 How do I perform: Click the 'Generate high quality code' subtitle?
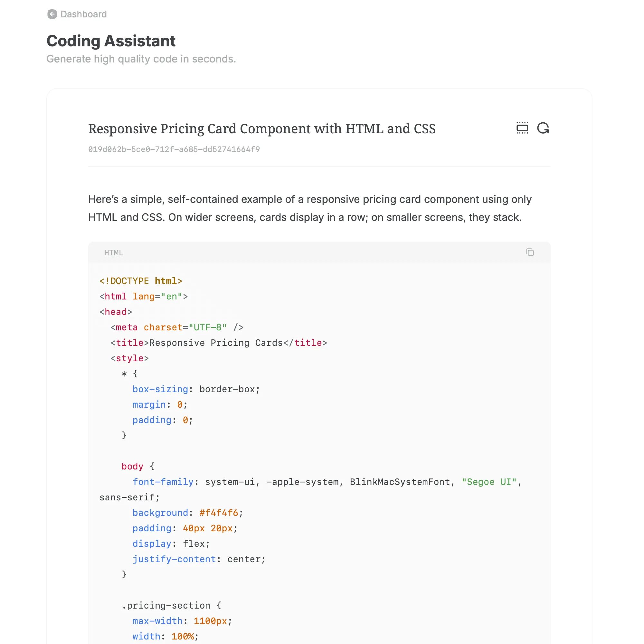pyautogui.click(x=141, y=59)
